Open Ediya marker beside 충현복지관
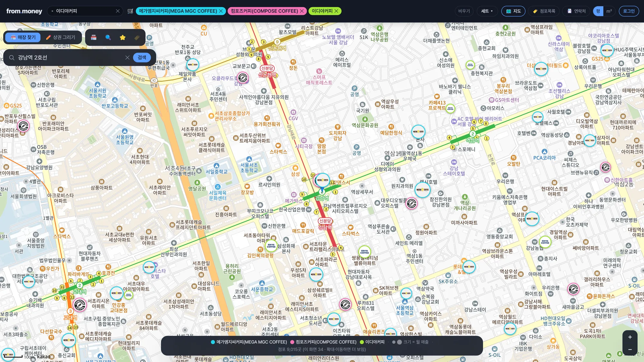 [470, 65]
